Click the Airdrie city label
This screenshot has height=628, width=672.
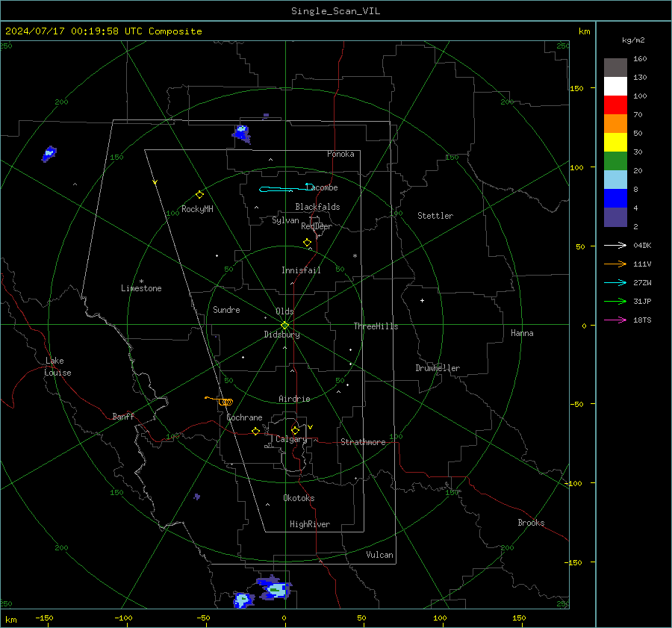pyautogui.click(x=294, y=399)
